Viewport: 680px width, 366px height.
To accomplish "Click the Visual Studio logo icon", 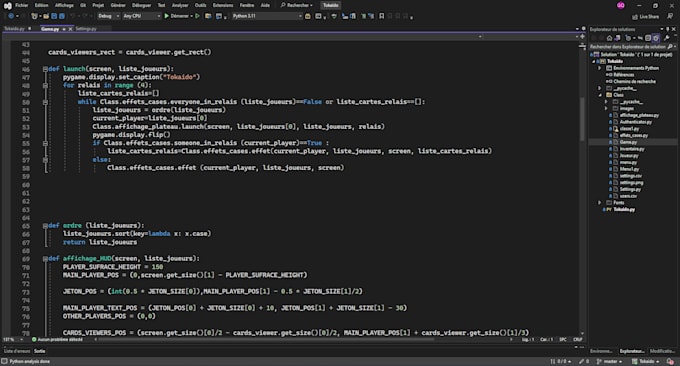I will (x=7, y=6).
